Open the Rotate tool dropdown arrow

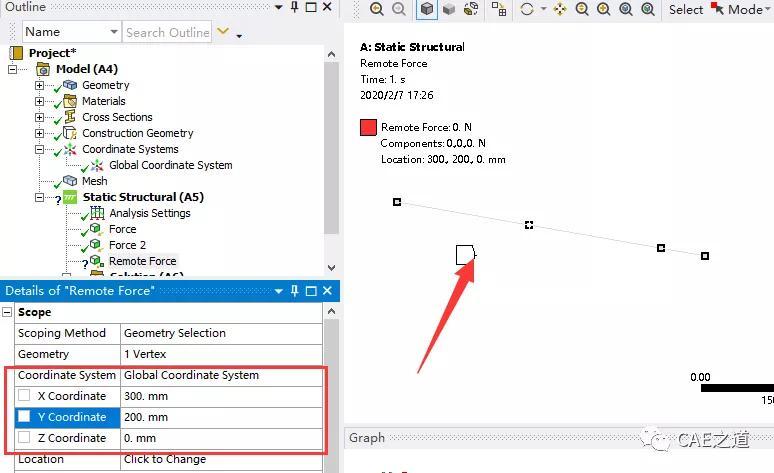pyautogui.click(x=543, y=9)
